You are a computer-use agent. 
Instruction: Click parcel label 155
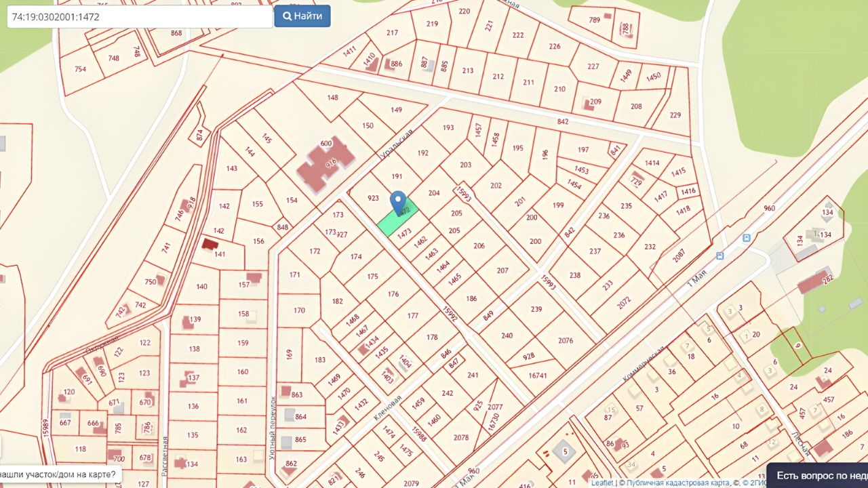[257, 203]
